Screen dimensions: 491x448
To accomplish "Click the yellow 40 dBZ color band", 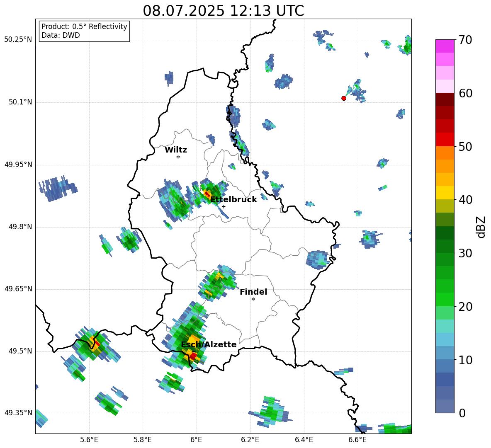I will tap(445, 192).
